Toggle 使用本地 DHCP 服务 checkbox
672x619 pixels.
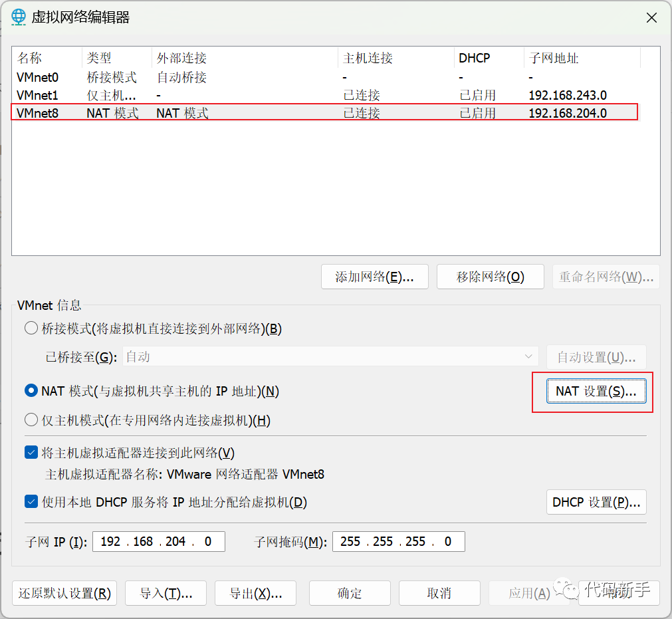tap(31, 501)
